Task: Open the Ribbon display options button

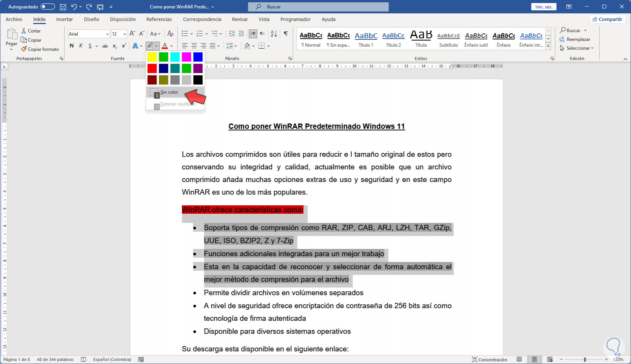Action: pos(569,7)
